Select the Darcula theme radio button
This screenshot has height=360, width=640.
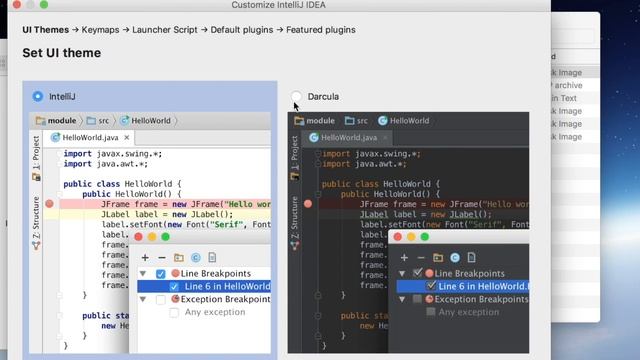[x=297, y=96]
